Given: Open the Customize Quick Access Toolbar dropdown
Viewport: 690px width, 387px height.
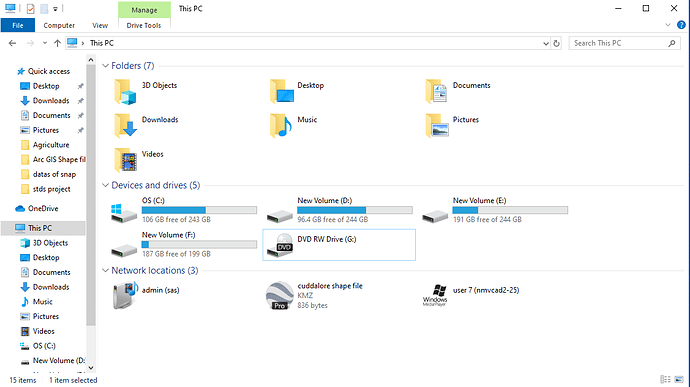Looking at the screenshot, I should pyautogui.click(x=55, y=9).
